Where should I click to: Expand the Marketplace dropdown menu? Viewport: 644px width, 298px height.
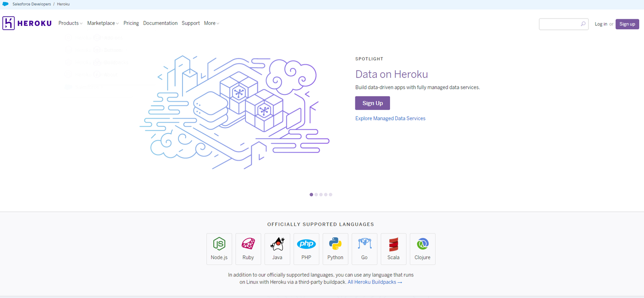(103, 23)
